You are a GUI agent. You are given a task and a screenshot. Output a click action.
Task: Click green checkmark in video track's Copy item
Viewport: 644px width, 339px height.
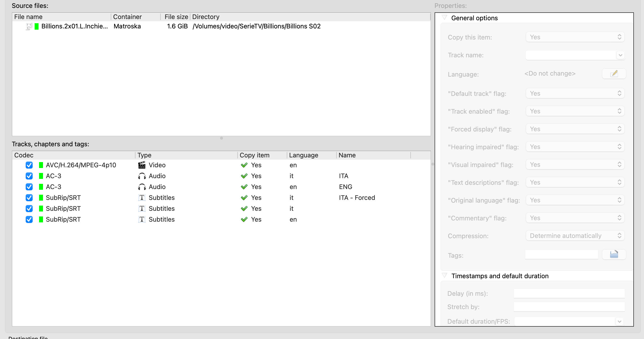pos(244,165)
